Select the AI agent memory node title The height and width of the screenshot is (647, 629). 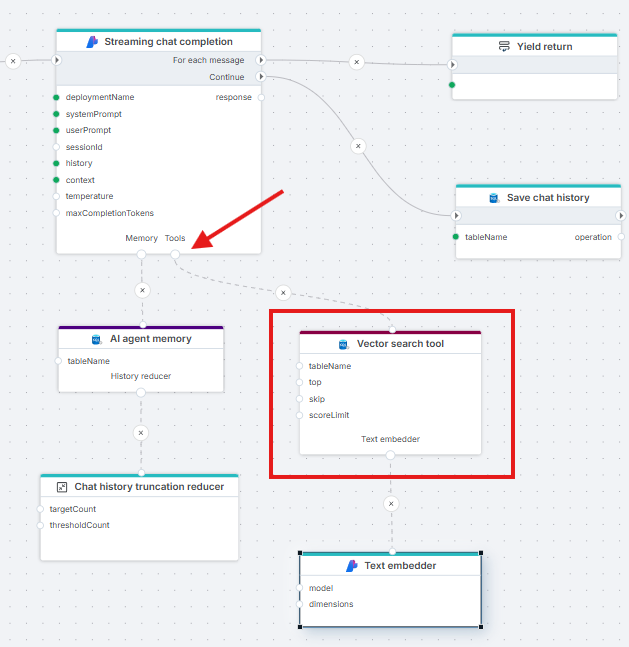151,339
